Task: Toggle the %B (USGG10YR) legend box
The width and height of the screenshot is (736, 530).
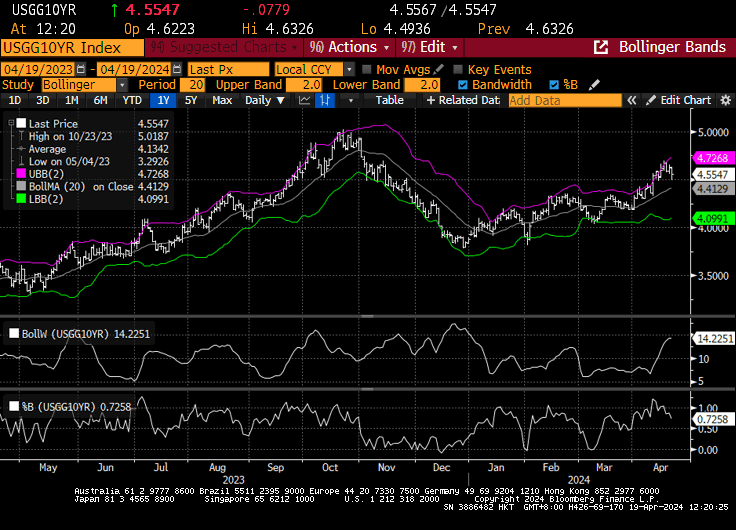Action: tap(14, 406)
